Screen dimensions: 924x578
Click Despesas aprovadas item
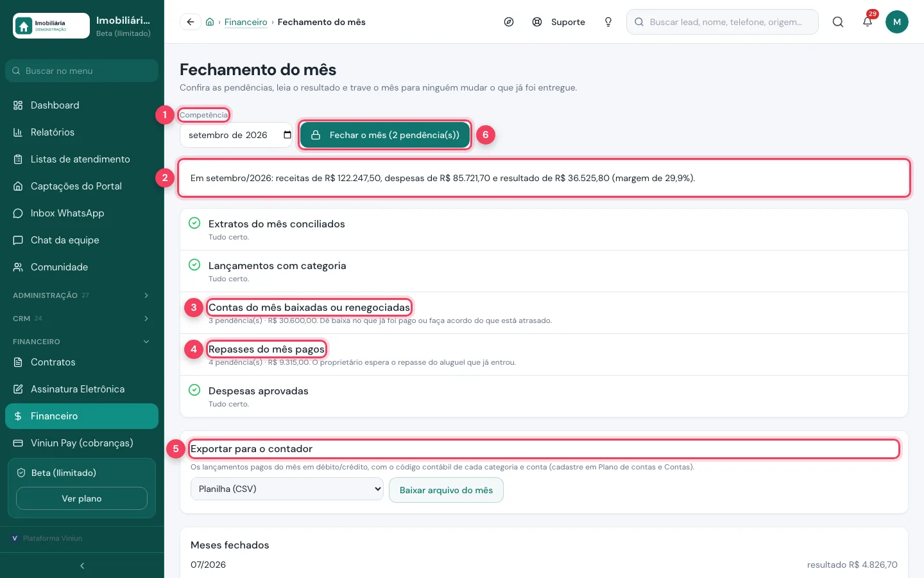point(544,396)
